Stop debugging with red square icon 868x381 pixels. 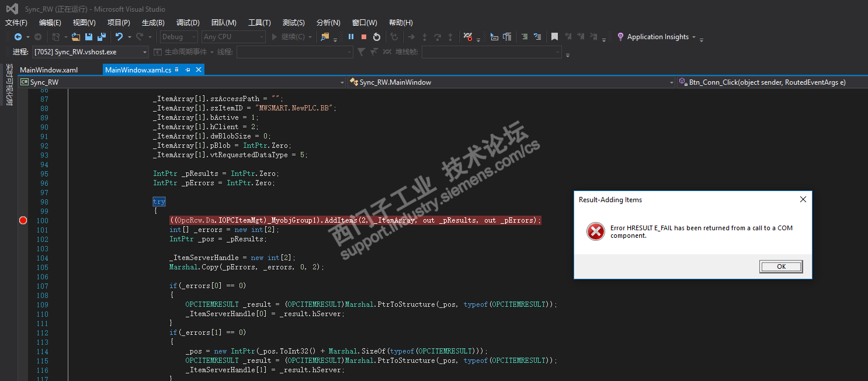[x=364, y=37]
